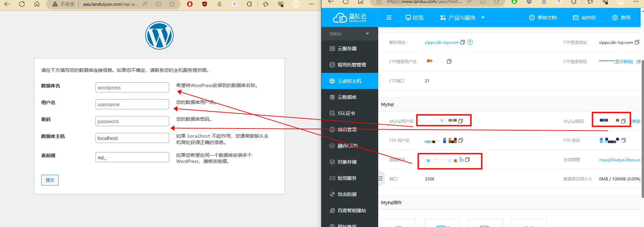Screen dimensions: 644x227
Task: Focus the 表前缀 field containing wp_
Action: click(x=132, y=157)
